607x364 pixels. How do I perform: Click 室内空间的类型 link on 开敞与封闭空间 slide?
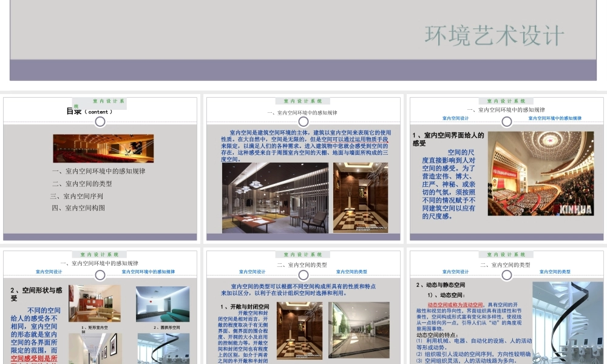(351, 272)
